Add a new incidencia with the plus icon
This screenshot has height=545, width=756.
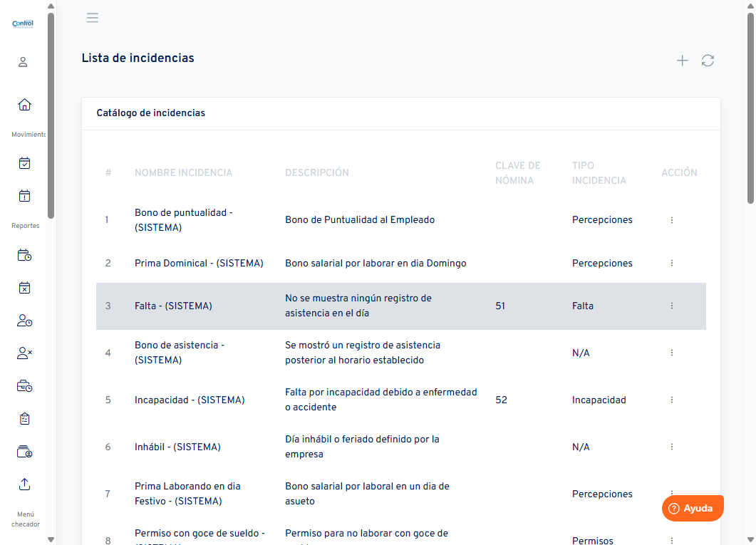click(682, 61)
